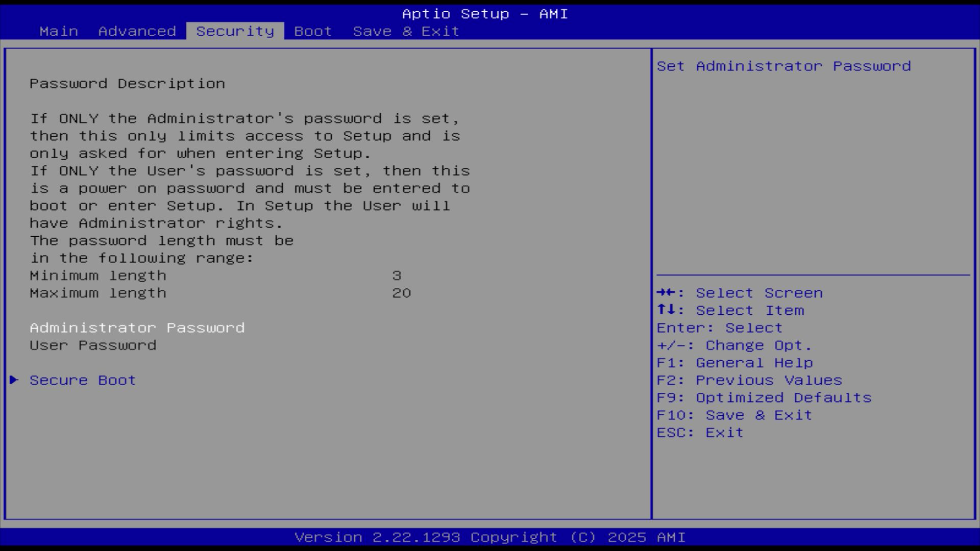Select the Security tab
Screen dimensions: 980x551
click(x=235, y=31)
